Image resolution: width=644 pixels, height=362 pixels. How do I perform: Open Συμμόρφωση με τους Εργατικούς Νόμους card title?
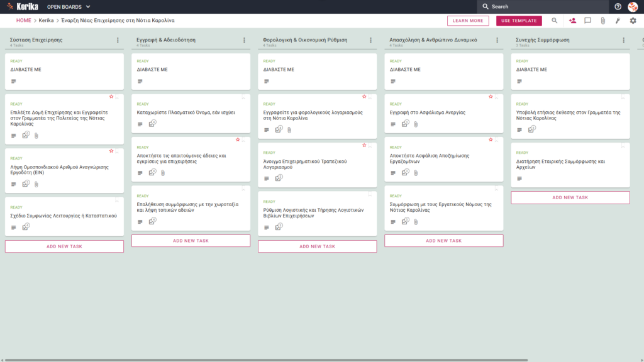coord(441,207)
